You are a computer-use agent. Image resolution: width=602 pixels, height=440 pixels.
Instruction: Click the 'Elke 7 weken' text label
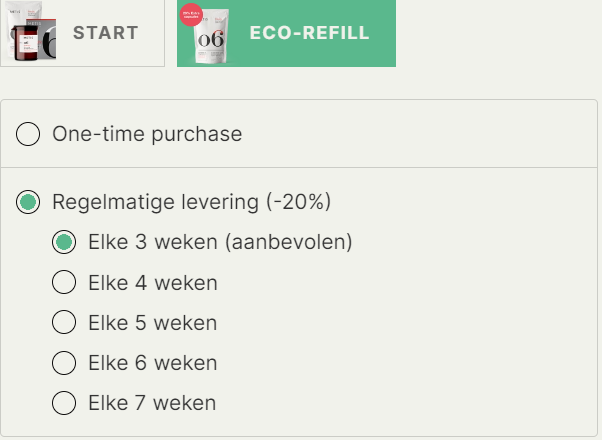(x=152, y=403)
